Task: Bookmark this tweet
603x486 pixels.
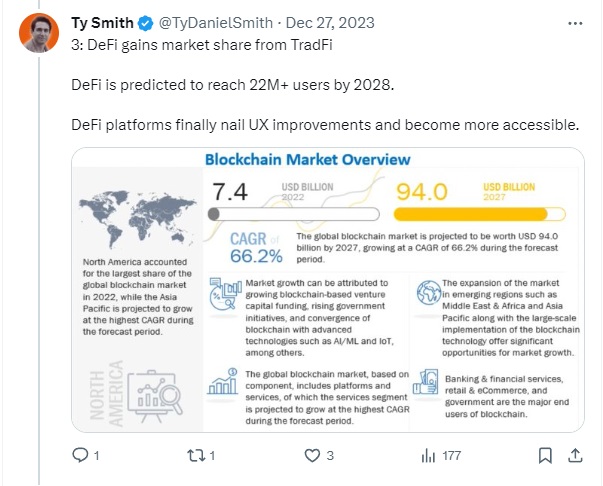Action: (x=545, y=456)
